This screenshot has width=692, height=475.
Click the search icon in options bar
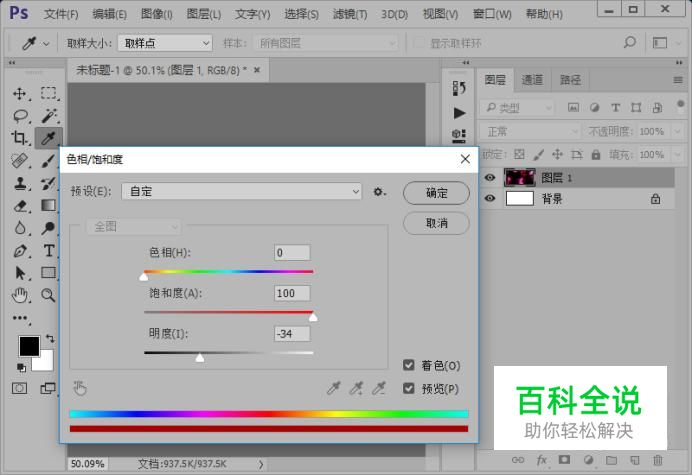(630, 42)
